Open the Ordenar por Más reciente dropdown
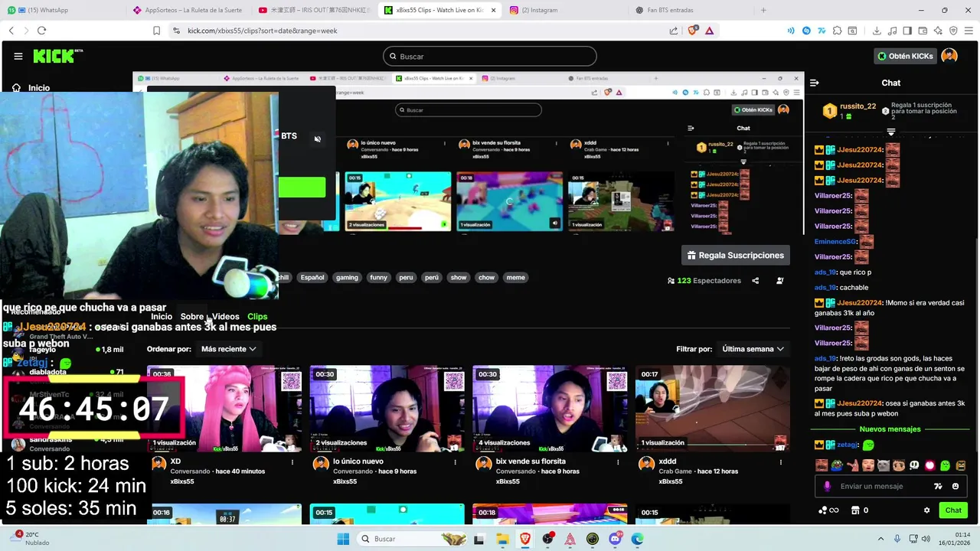Viewport: 980px width, 551px height. point(228,349)
